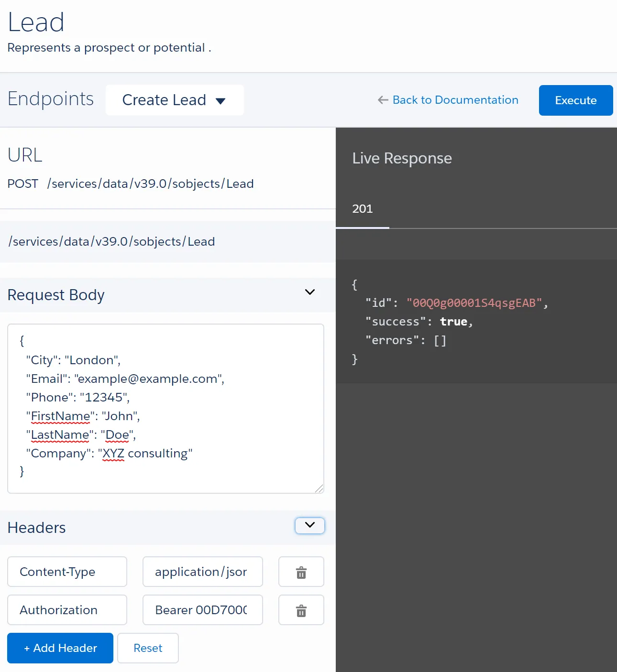Click the Live Response heading
Screen dimensions: 617x672
(x=402, y=158)
